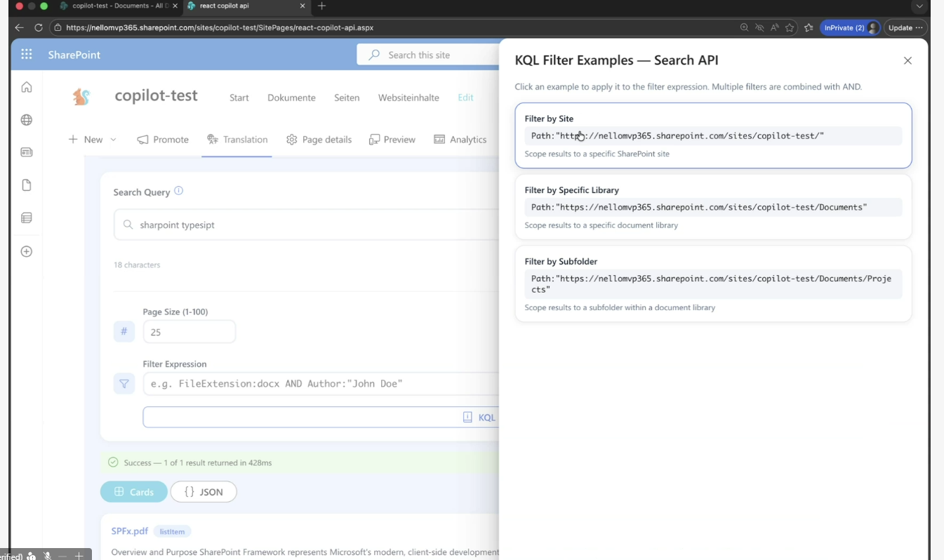Click the create plus circle icon in sidebar
This screenshot has width=944, height=560.
click(x=27, y=251)
